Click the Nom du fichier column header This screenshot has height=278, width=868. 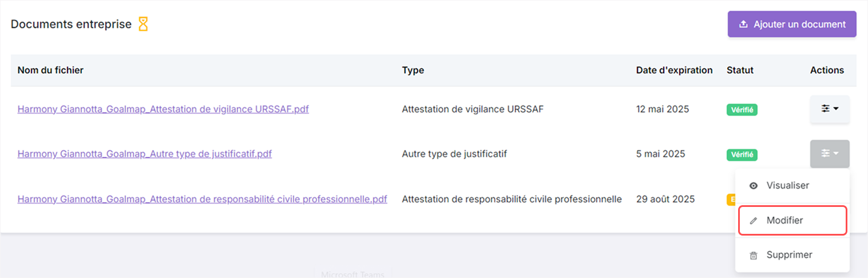click(50, 70)
